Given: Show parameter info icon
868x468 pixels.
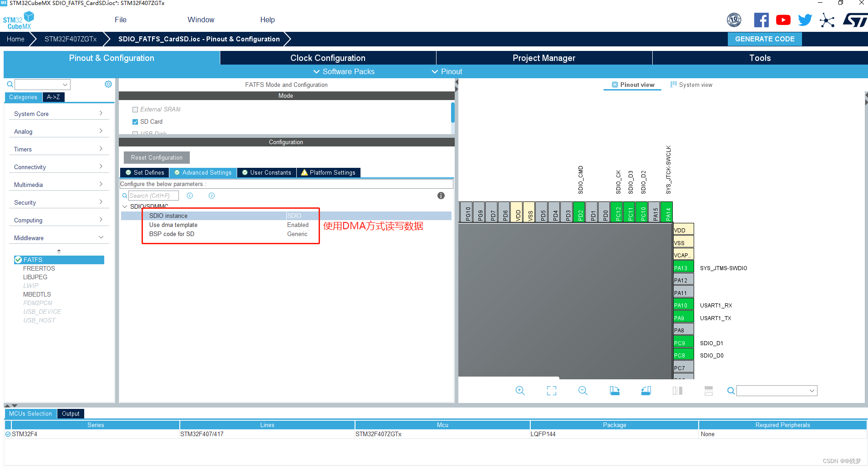Looking at the screenshot, I should [441, 196].
